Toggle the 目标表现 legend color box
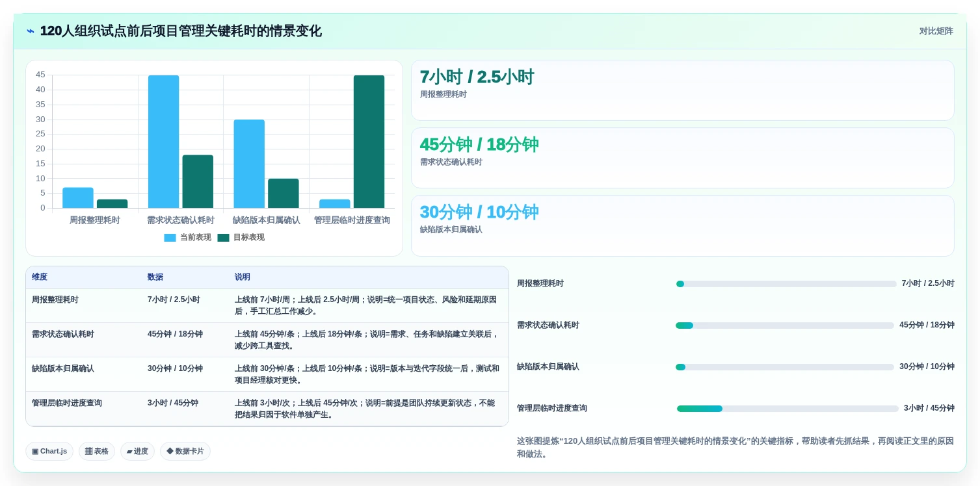Screen dimensions: 980x486 pos(223,238)
